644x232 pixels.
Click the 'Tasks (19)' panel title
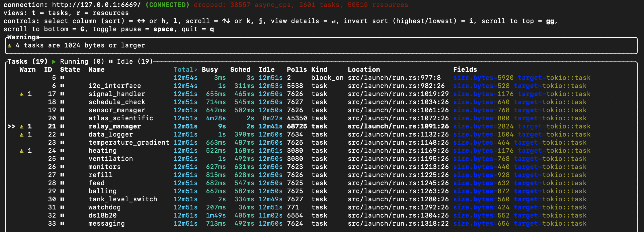(27, 62)
